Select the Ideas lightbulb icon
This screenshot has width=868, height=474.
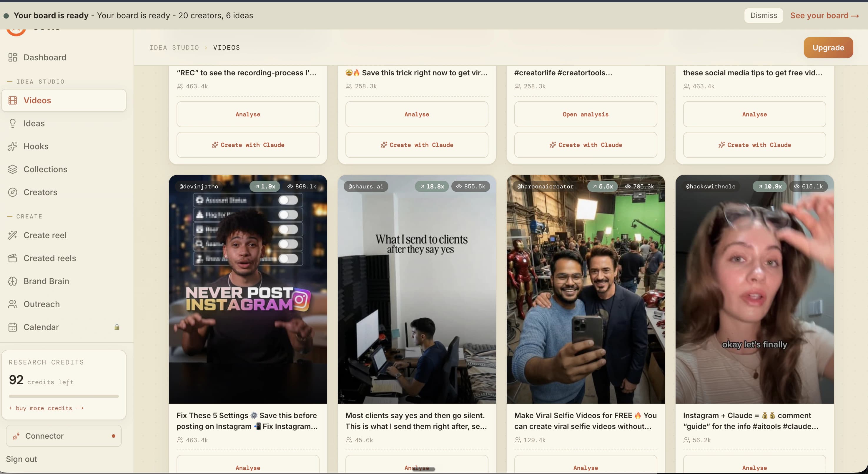click(x=12, y=123)
